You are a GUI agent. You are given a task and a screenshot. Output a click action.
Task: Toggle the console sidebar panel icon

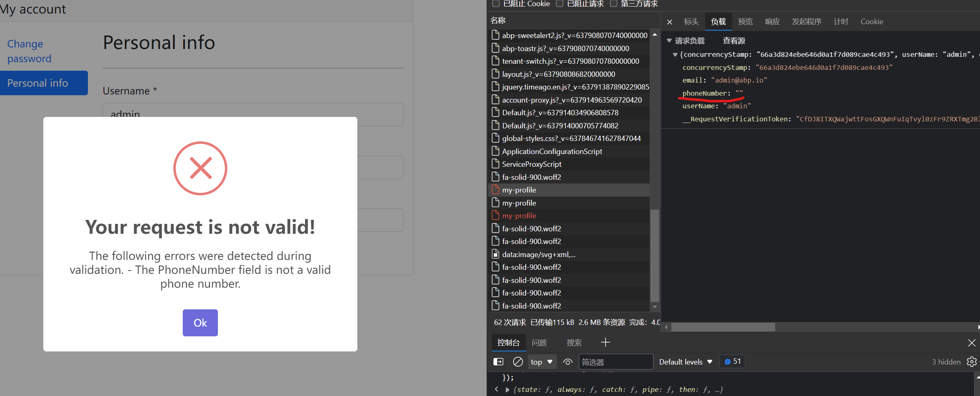tap(498, 361)
